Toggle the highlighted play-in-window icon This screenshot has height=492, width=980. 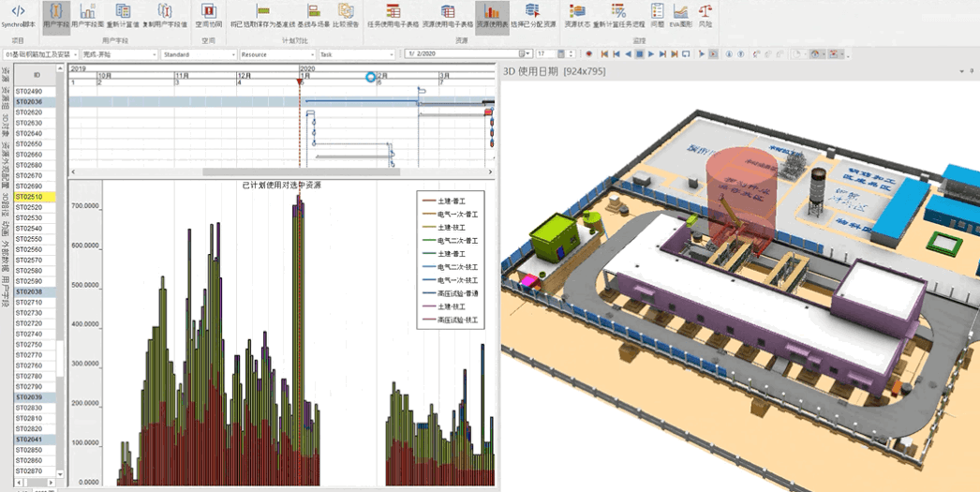click(713, 54)
